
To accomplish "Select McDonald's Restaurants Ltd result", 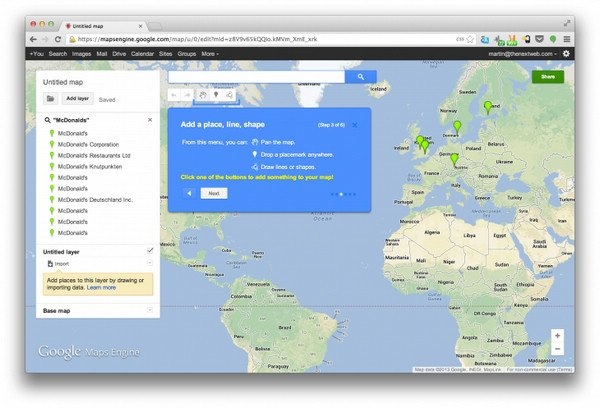I will (94, 155).
